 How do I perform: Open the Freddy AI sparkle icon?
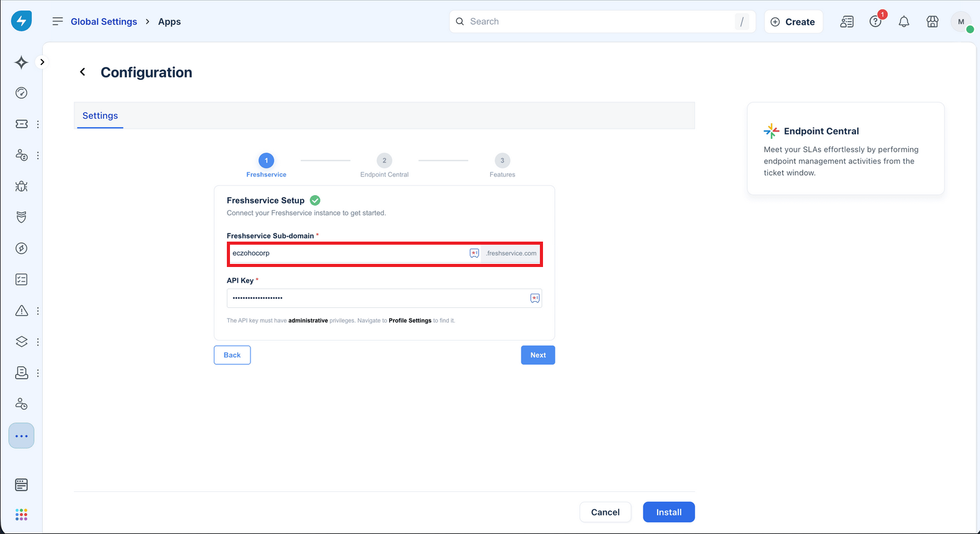22,62
